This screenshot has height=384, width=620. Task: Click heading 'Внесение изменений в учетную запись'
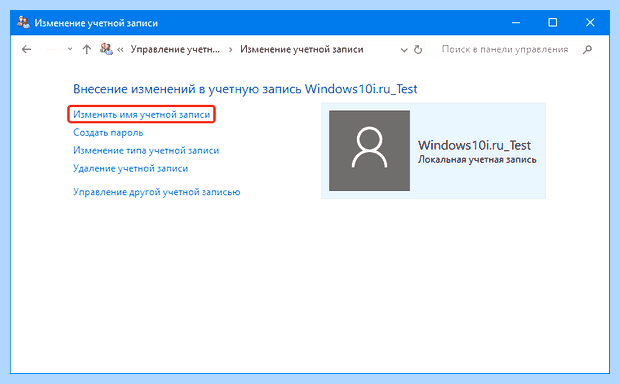click(187, 89)
